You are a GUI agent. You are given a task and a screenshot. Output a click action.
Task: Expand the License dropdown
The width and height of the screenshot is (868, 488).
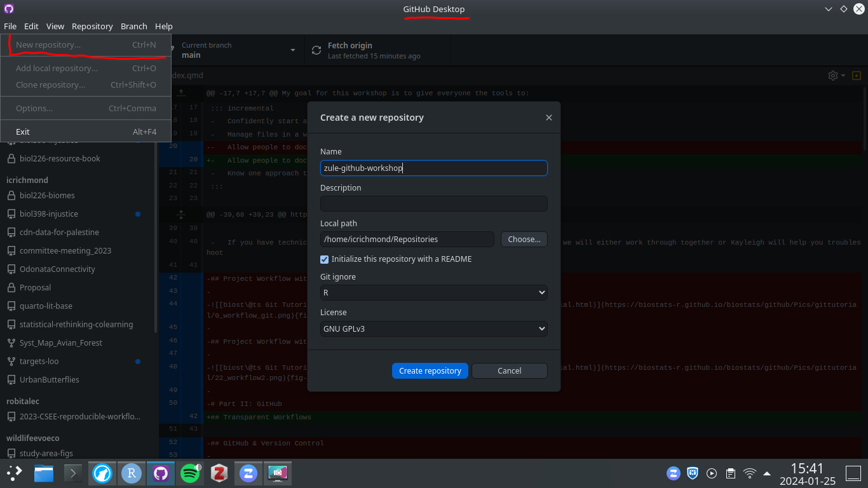tap(433, 329)
